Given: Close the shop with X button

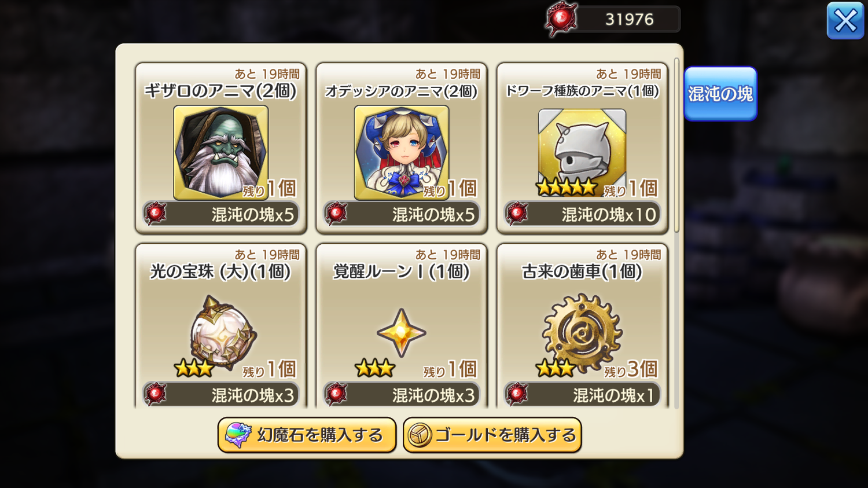Looking at the screenshot, I should pyautogui.click(x=845, y=21).
